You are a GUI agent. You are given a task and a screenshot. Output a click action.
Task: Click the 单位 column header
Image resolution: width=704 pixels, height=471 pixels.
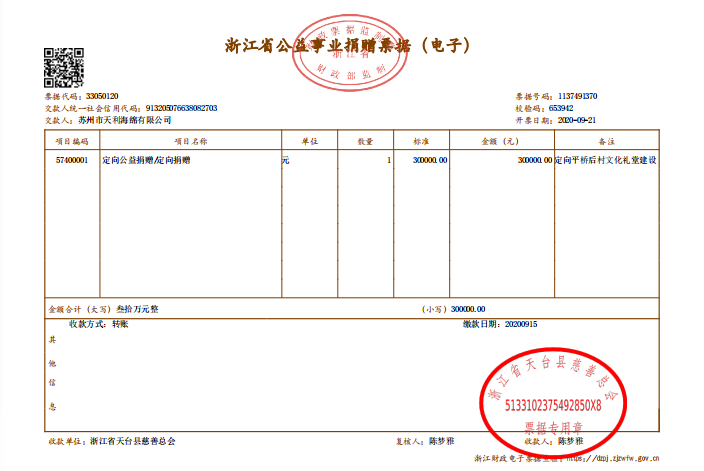click(x=310, y=141)
